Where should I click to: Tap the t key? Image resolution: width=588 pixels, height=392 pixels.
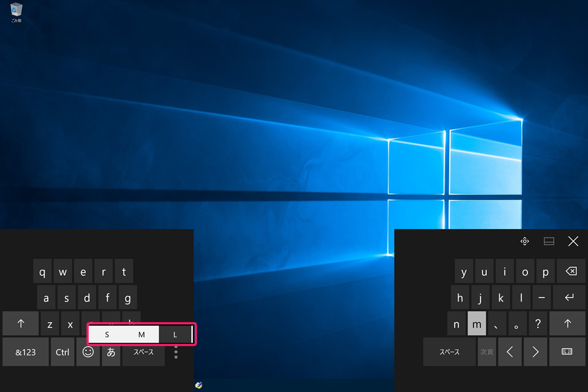click(x=123, y=272)
